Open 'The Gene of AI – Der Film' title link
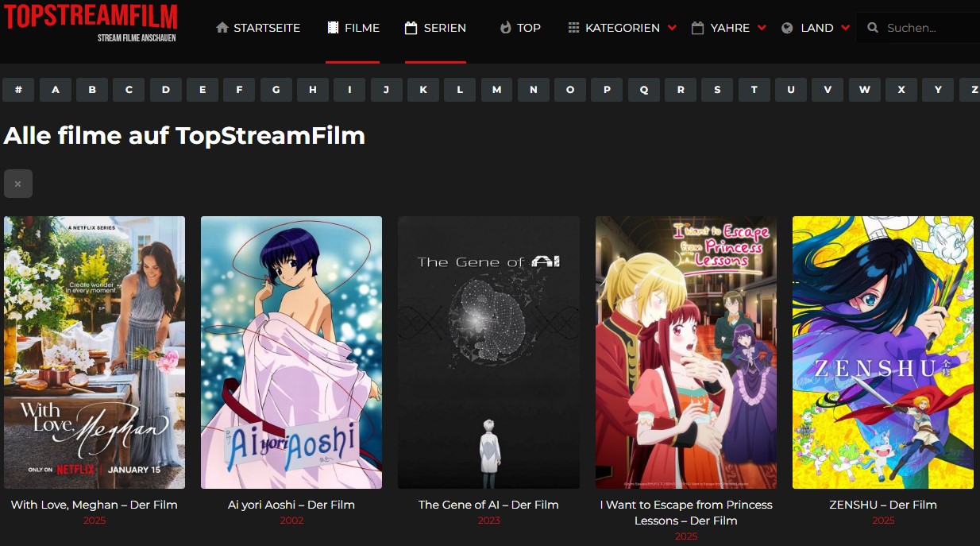Image resolution: width=980 pixels, height=546 pixels. (488, 505)
